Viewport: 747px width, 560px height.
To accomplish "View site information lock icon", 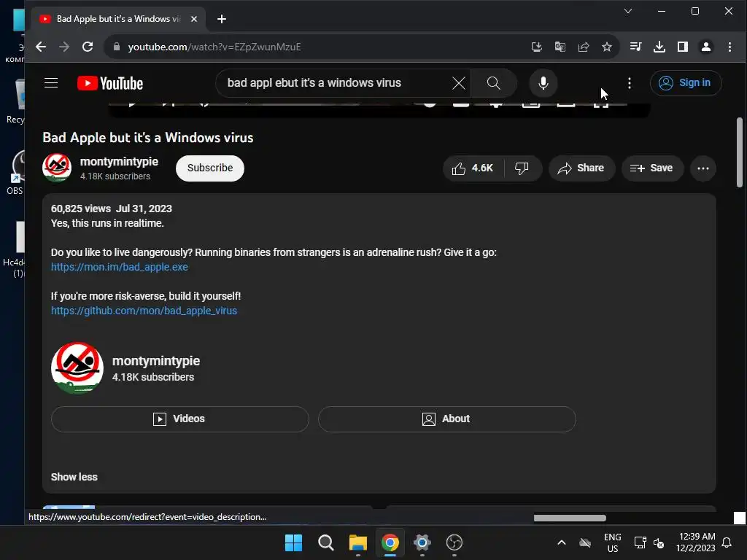I will [x=116, y=47].
